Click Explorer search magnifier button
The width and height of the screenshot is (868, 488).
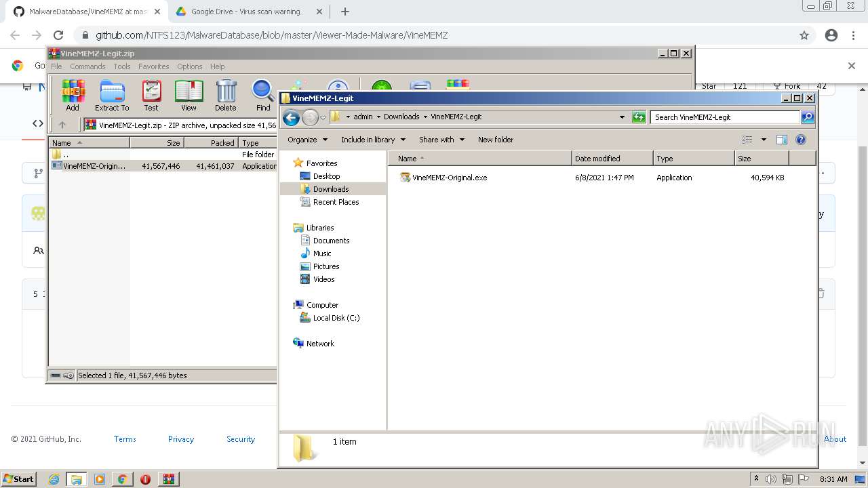tap(807, 117)
